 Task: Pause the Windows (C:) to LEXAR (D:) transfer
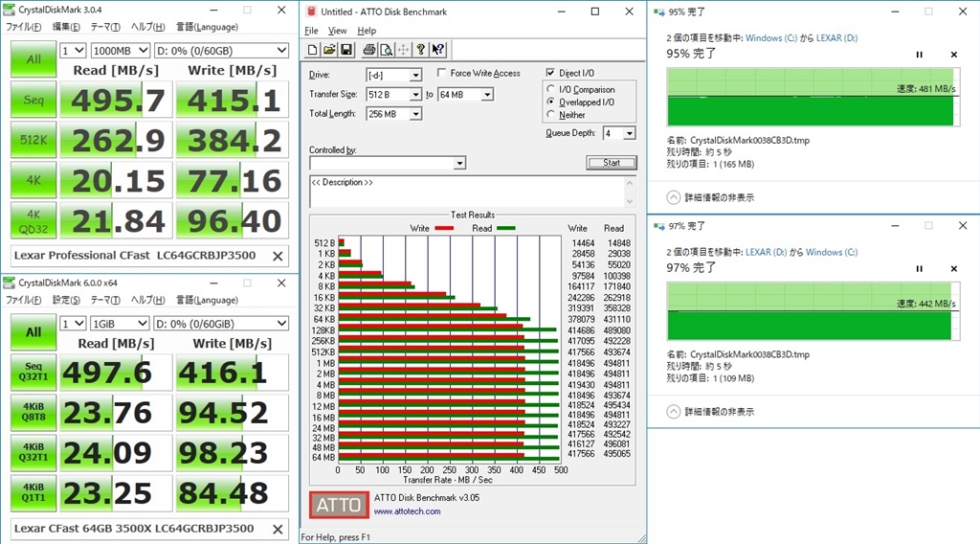pyautogui.click(x=920, y=55)
